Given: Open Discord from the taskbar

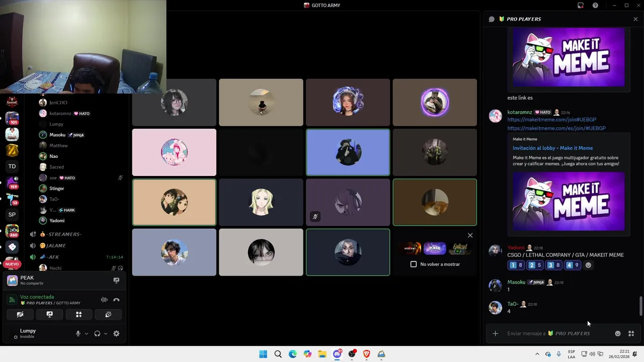Looking at the screenshot, I should click(337, 354).
